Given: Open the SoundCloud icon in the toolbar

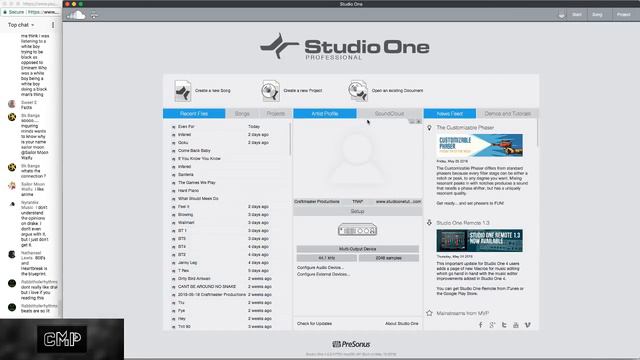Looking at the screenshot, I should pos(76,15).
